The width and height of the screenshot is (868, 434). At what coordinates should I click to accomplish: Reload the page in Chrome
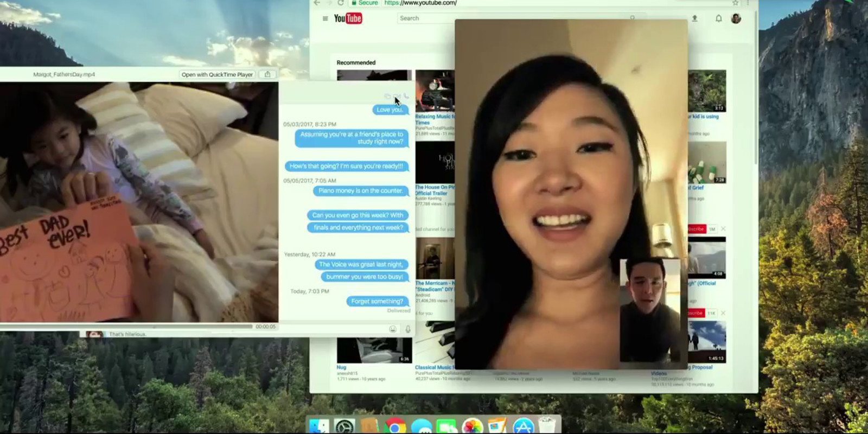340,3
